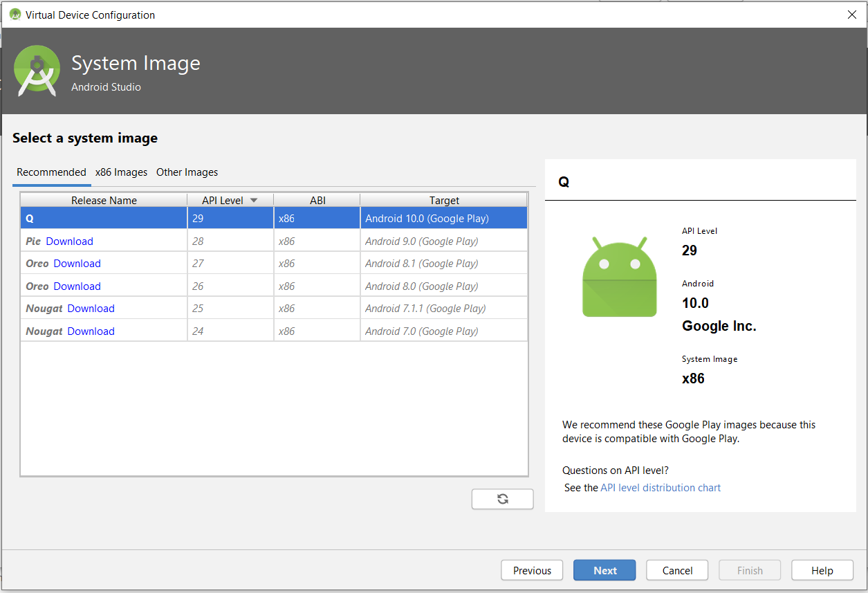Sort table by Release Name header
The height and width of the screenshot is (593, 868).
[104, 201]
